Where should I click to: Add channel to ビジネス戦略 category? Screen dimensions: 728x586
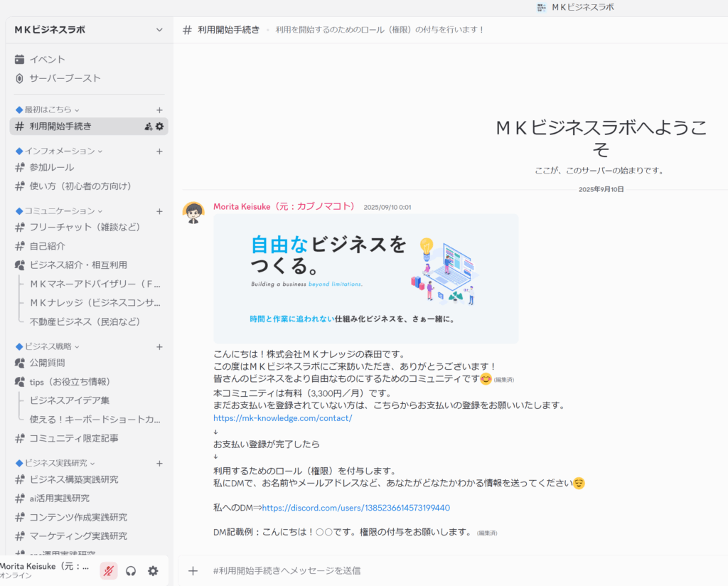(159, 346)
